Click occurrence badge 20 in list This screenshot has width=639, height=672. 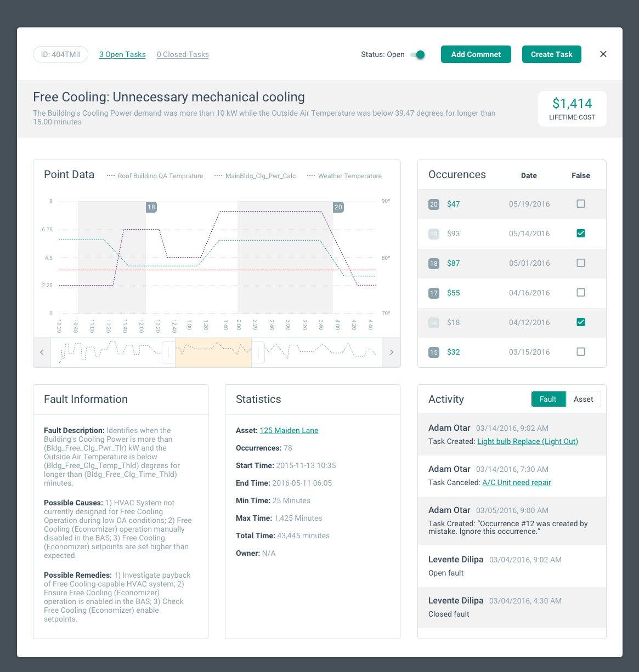(434, 204)
